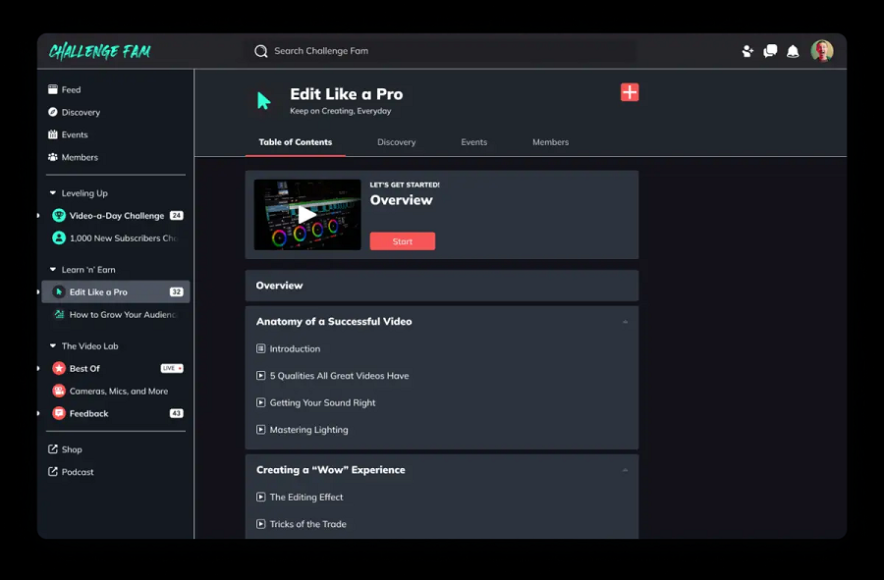The image size is (884, 580).
Task: Click the play icon beside Tricks of the Trade
Action: click(x=260, y=524)
